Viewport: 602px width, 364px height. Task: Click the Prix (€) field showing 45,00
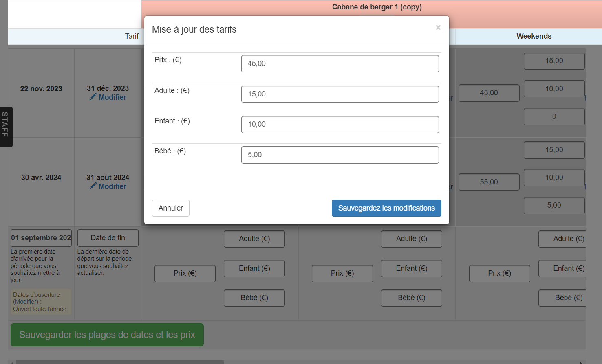[340, 64]
